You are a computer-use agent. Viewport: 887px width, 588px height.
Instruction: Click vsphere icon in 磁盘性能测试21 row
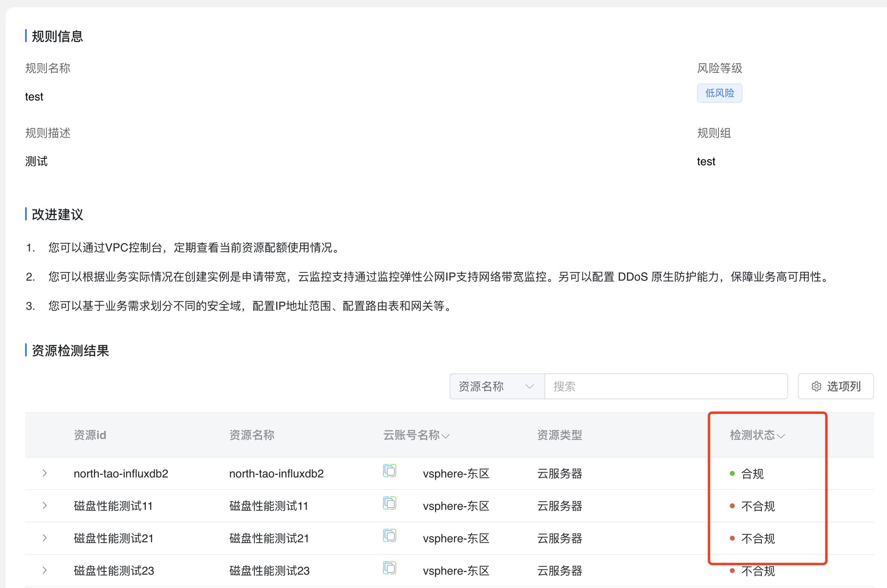(x=389, y=535)
